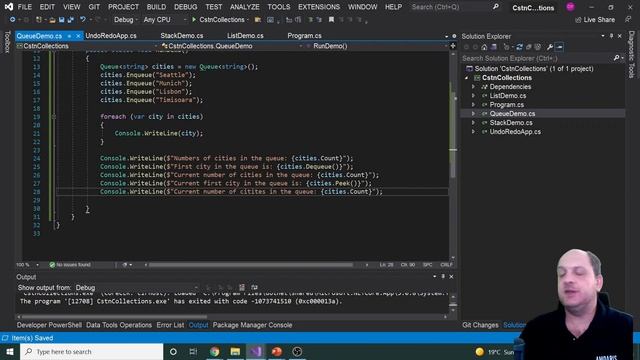Click the Navigate Backward icon in toolbar
The height and width of the screenshot is (360, 640).
13,20
